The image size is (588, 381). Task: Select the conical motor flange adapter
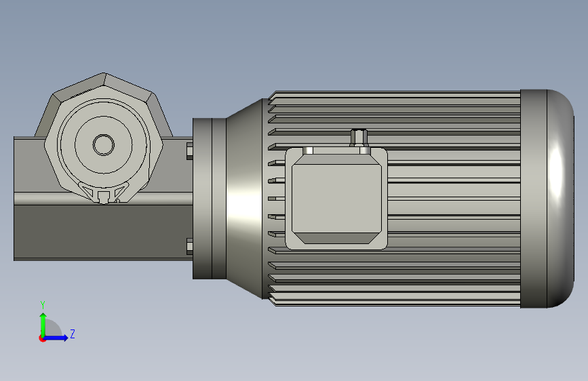pyautogui.click(x=243, y=199)
